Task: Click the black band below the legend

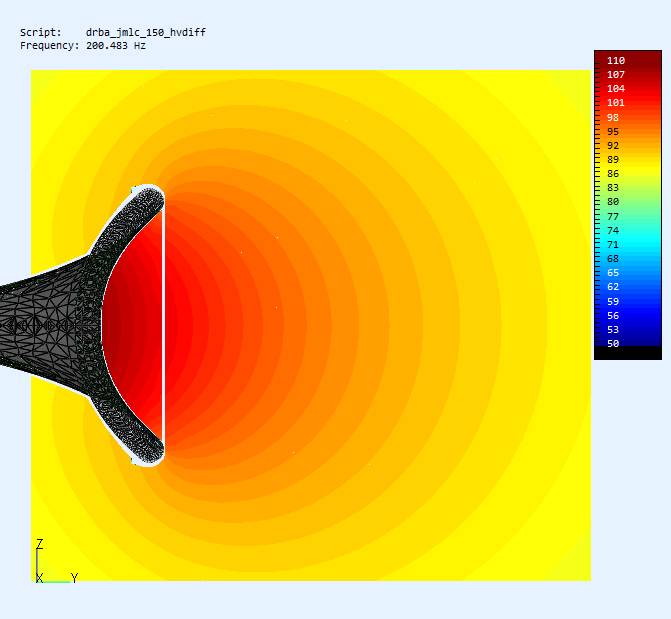Action: pos(628,353)
